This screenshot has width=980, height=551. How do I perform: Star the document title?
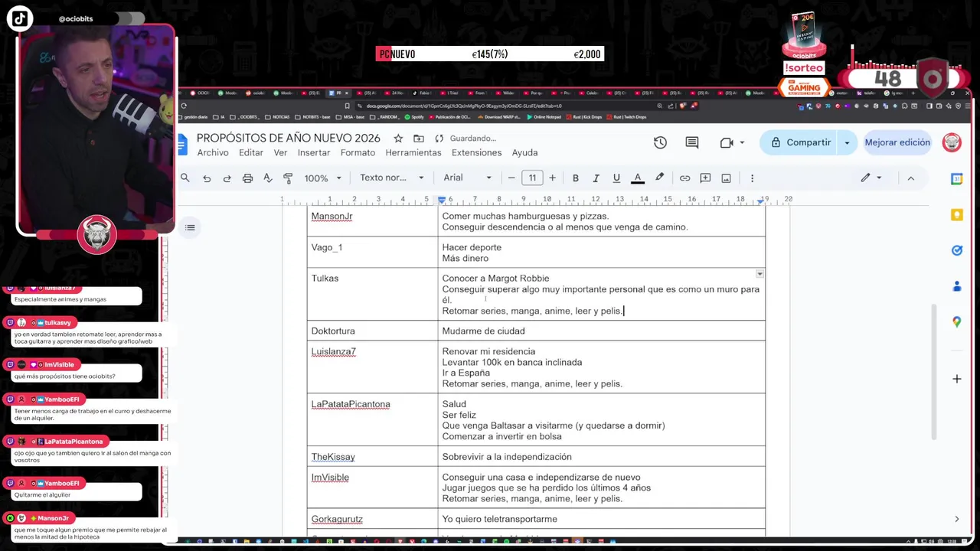pos(398,139)
